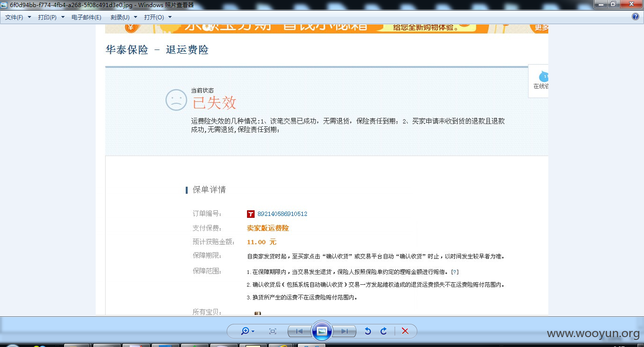Go to the previous photo

click(x=299, y=331)
